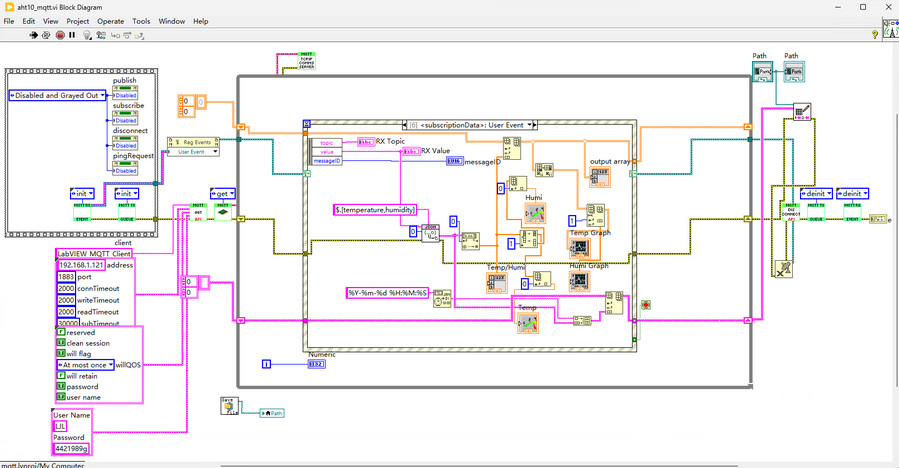
Task: Open the Disabled and Grayed Out enum
Action: (x=57, y=95)
